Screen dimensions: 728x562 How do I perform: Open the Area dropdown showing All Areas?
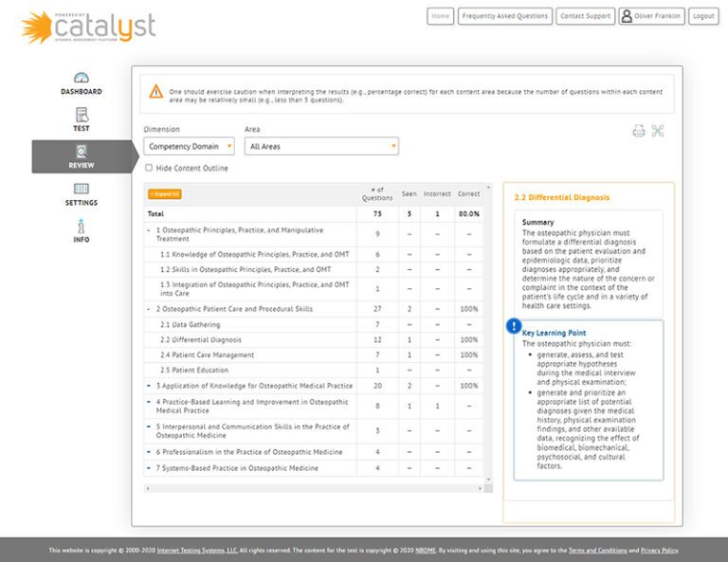click(x=321, y=146)
